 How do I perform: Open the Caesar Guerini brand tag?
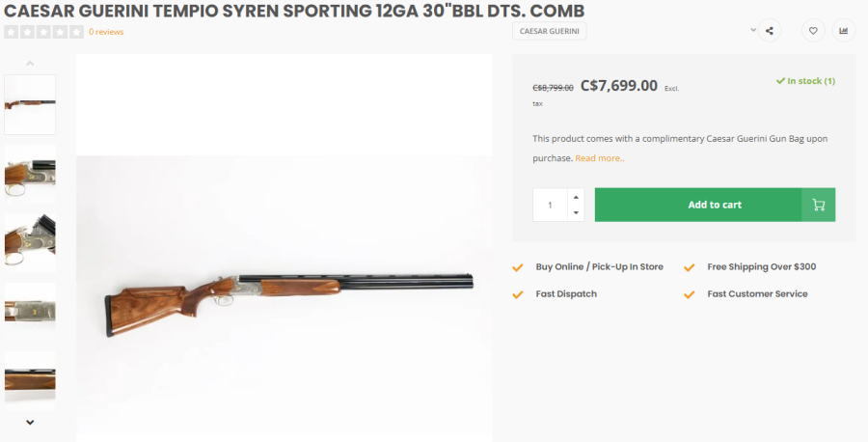(x=549, y=31)
